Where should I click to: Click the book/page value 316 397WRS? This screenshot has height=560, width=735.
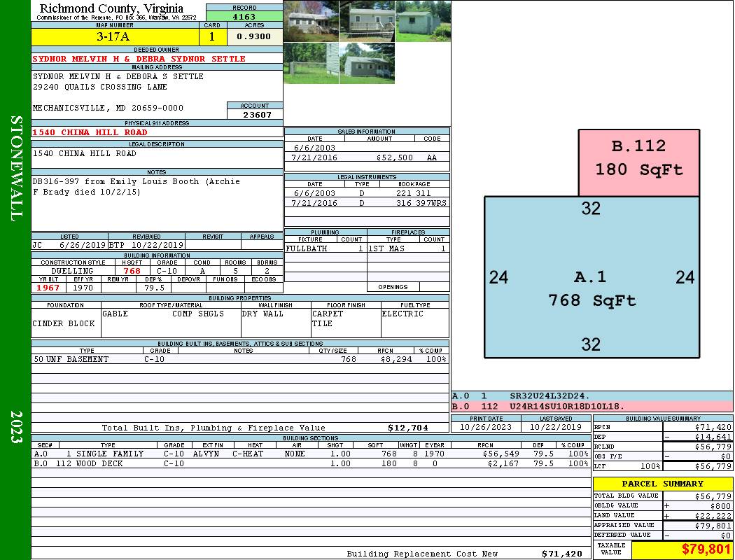click(x=421, y=203)
